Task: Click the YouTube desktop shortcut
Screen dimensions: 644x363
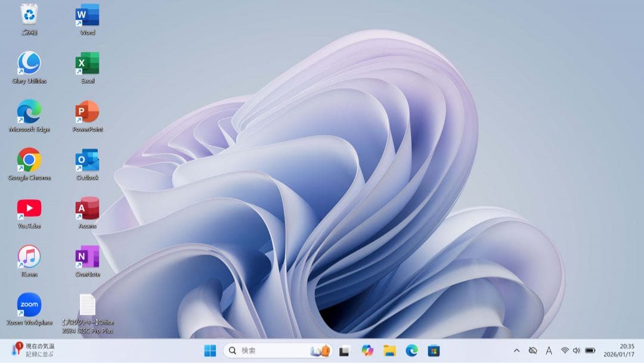Action: coord(29,208)
